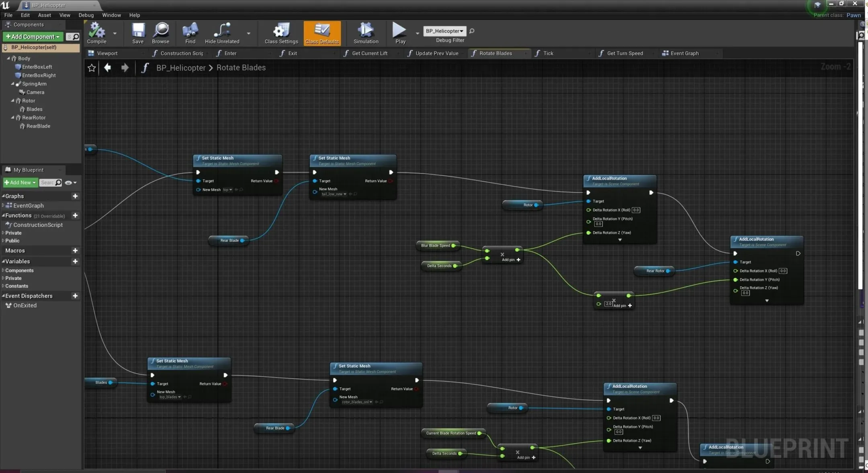Open the Window menu

coord(111,15)
